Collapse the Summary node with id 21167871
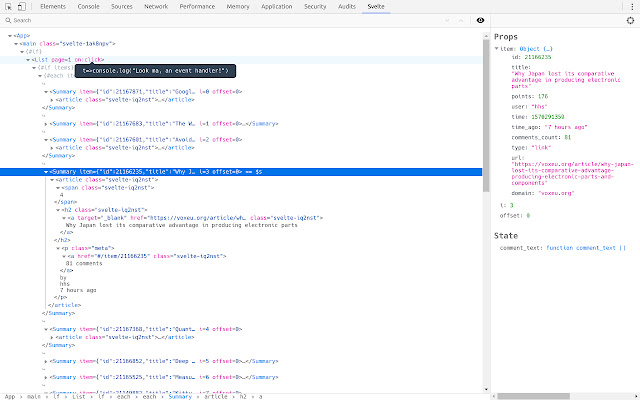Image resolution: width=640 pixels, height=400 pixels. 46,92
